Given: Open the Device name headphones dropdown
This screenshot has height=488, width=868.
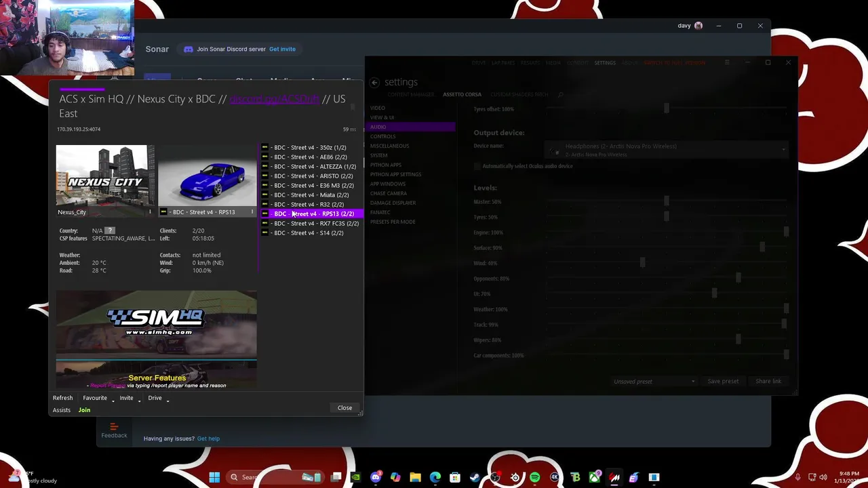Looking at the screenshot, I should pos(667,149).
